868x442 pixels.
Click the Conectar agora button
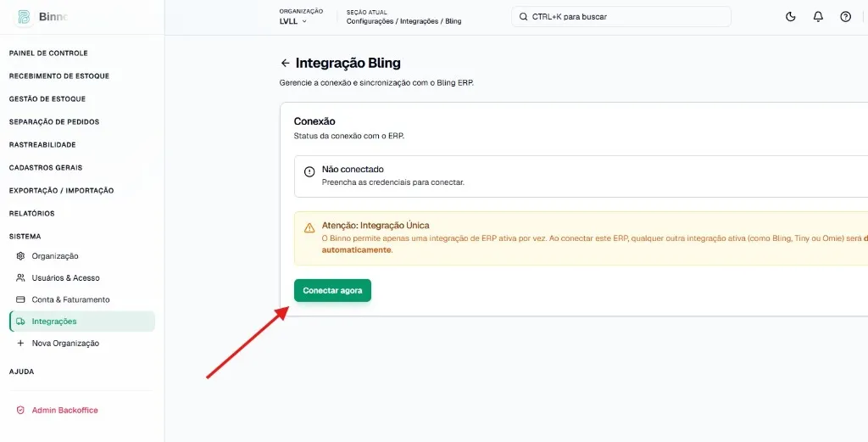(332, 291)
